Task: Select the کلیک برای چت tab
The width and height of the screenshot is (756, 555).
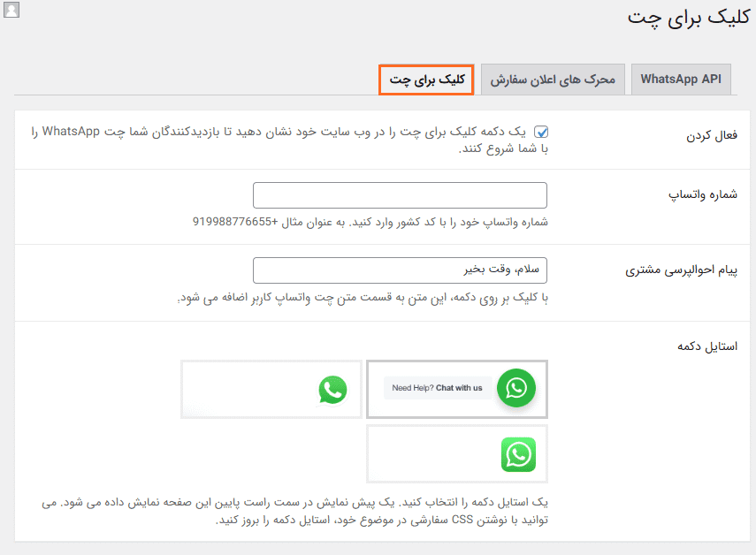Action: tap(427, 80)
